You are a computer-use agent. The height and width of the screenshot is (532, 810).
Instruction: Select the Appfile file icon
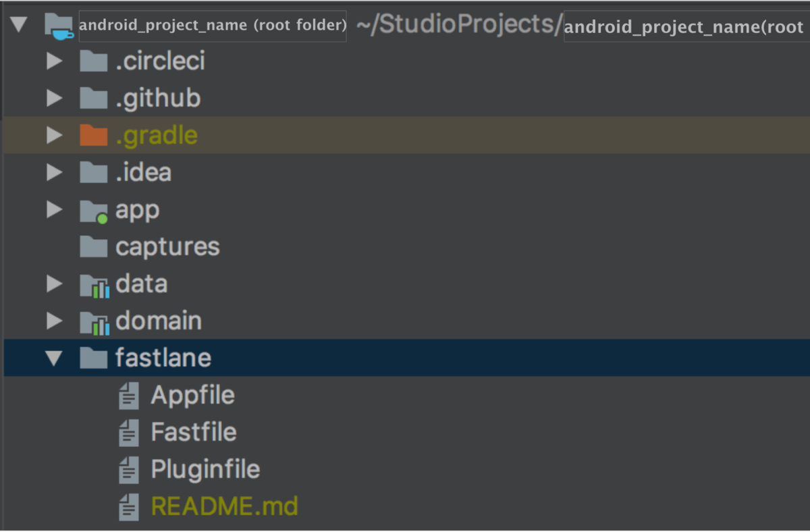pos(129,395)
